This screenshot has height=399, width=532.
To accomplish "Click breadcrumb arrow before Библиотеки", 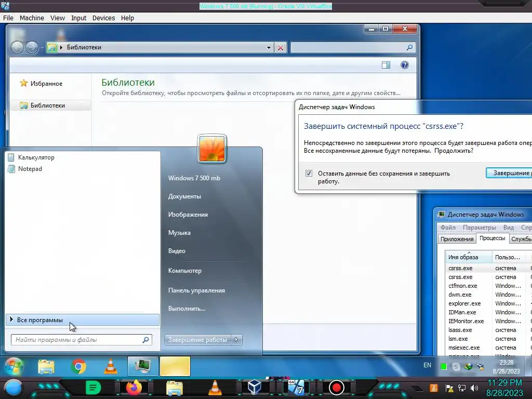I will [61, 47].
